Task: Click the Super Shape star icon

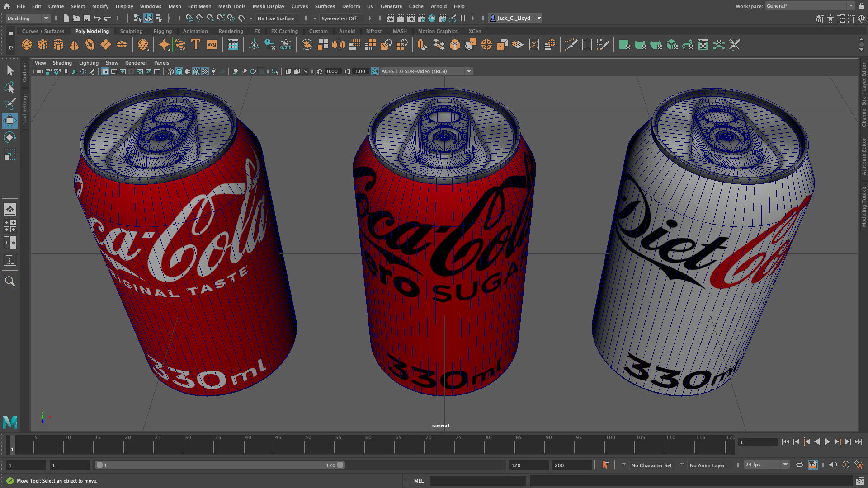Action: [164, 45]
